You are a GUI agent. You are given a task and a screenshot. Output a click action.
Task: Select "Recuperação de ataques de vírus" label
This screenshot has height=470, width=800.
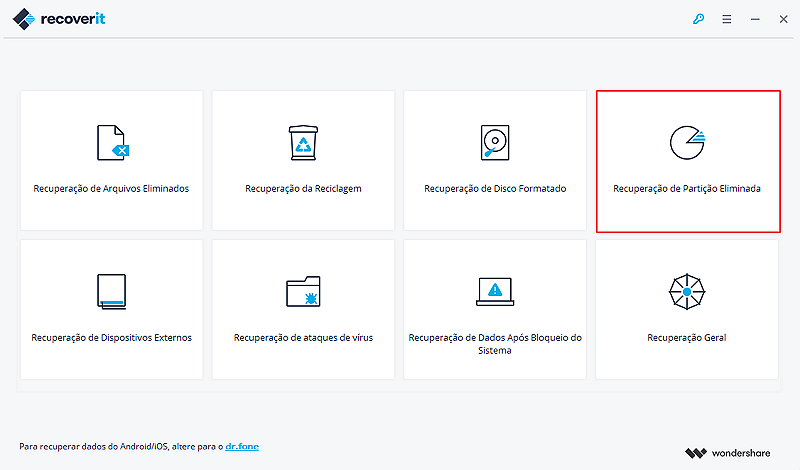tap(303, 337)
